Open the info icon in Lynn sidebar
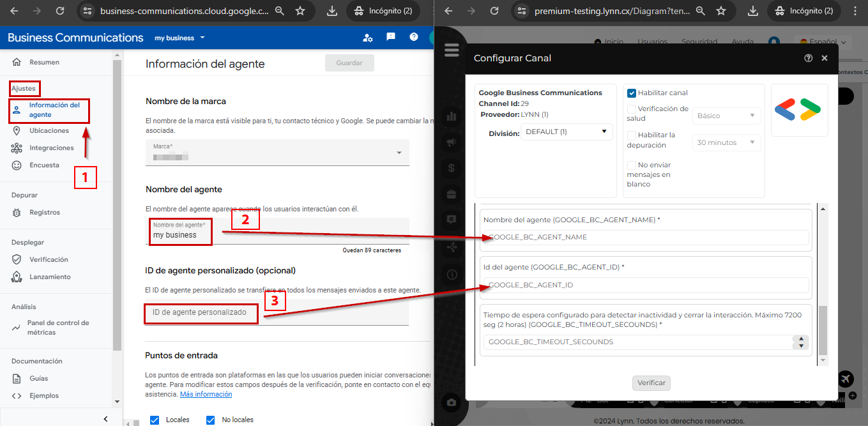 pyautogui.click(x=452, y=275)
